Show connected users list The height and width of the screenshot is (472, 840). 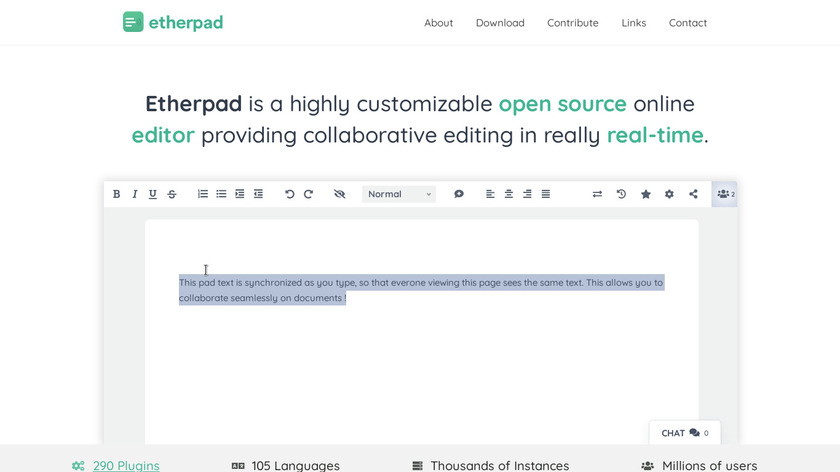click(x=725, y=194)
